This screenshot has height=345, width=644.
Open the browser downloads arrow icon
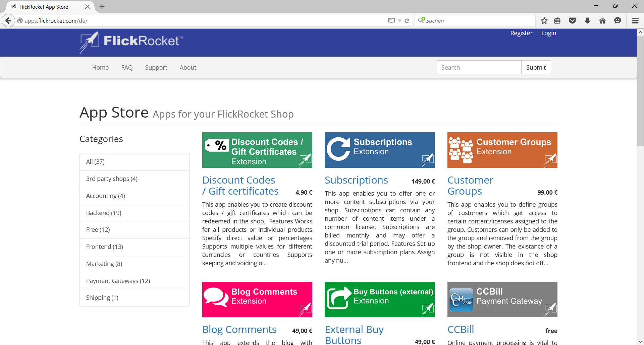(587, 21)
